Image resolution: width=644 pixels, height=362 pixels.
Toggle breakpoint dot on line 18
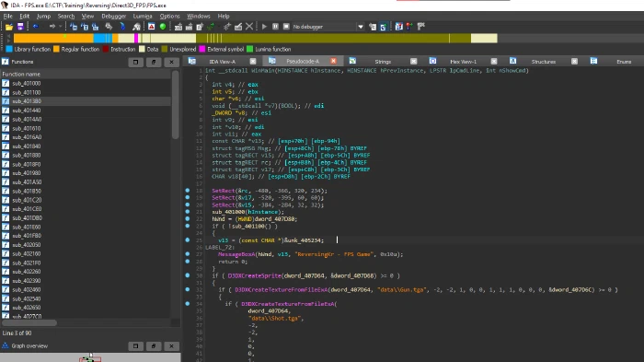(188, 191)
